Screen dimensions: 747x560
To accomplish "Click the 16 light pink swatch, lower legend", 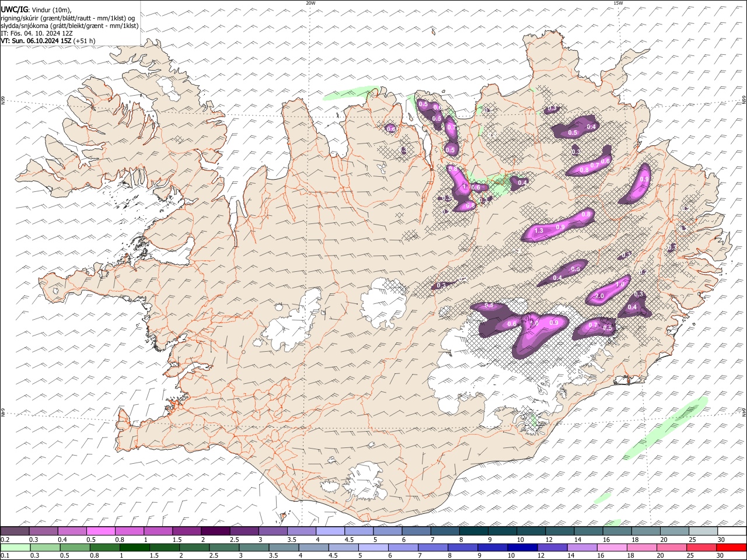I will (x=612, y=547).
